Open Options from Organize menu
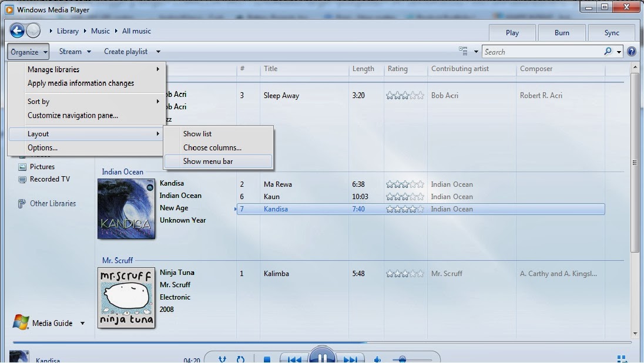Image resolution: width=644 pixels, height=363 pixels. point(86,147)
